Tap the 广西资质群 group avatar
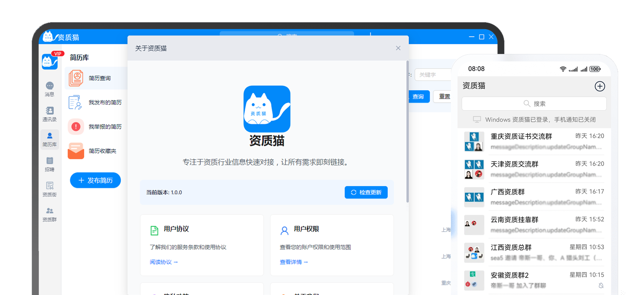 pyautogui.click(x=474, y=197)
